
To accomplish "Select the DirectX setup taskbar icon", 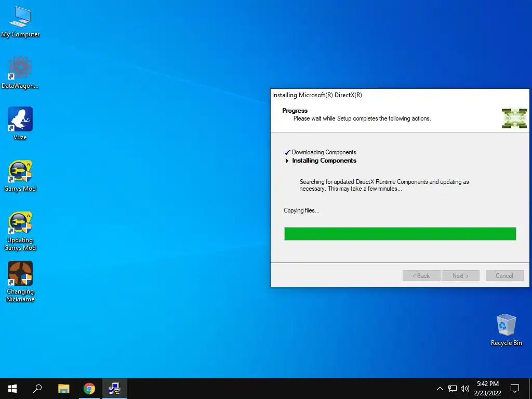I will (115, 389).
